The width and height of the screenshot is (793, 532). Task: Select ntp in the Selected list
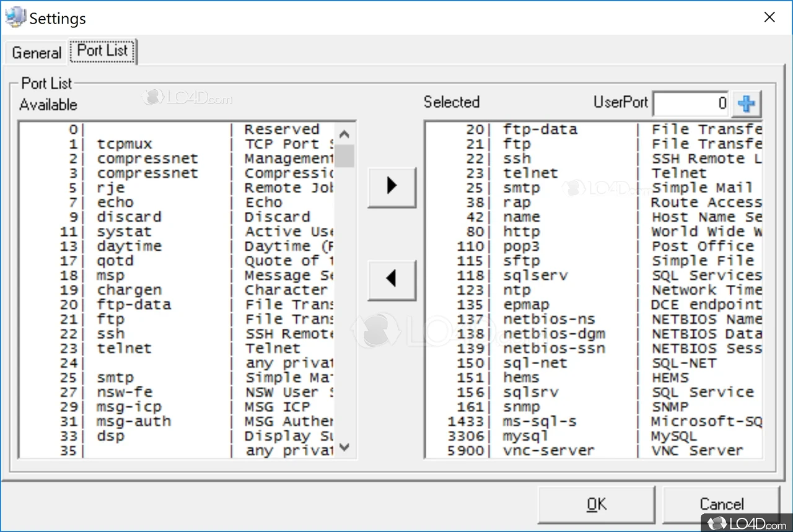(x=594, y=290)
